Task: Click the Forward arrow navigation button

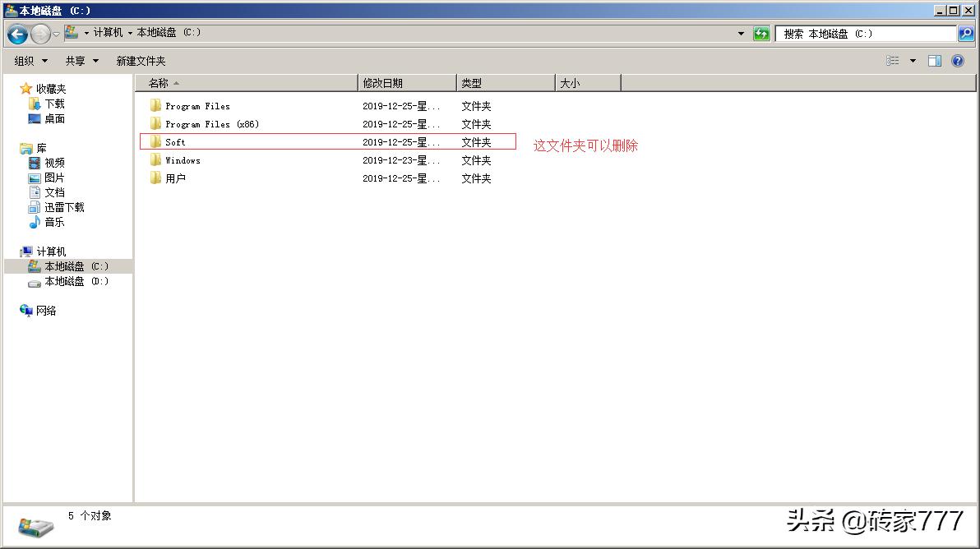Action: coord(40,34)
